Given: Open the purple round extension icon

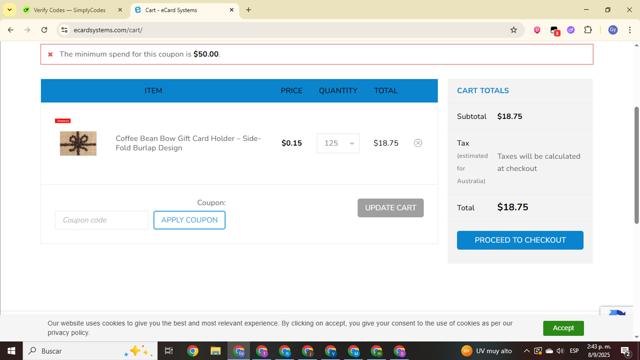Looking at the screenshot, I should (571, 30).
